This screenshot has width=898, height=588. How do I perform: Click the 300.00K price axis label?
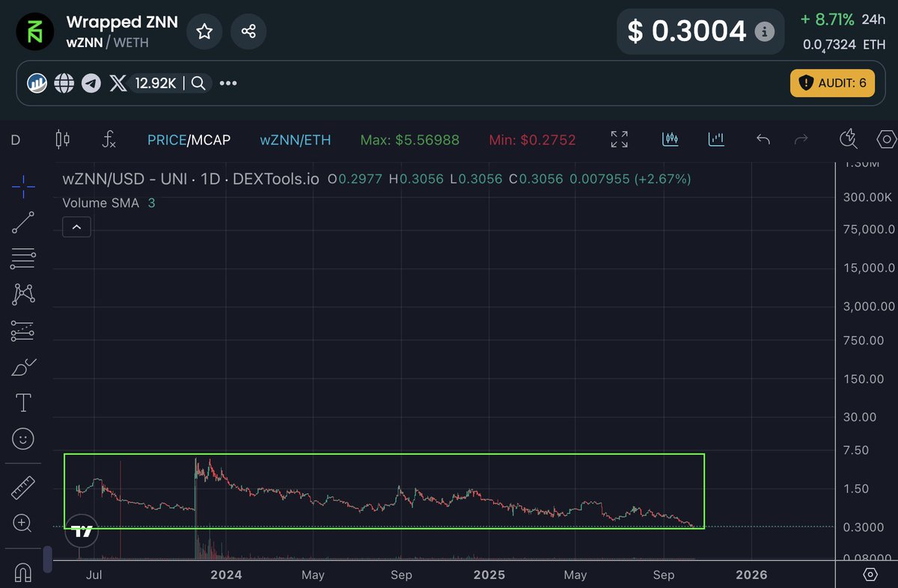[x=867, y=197]
